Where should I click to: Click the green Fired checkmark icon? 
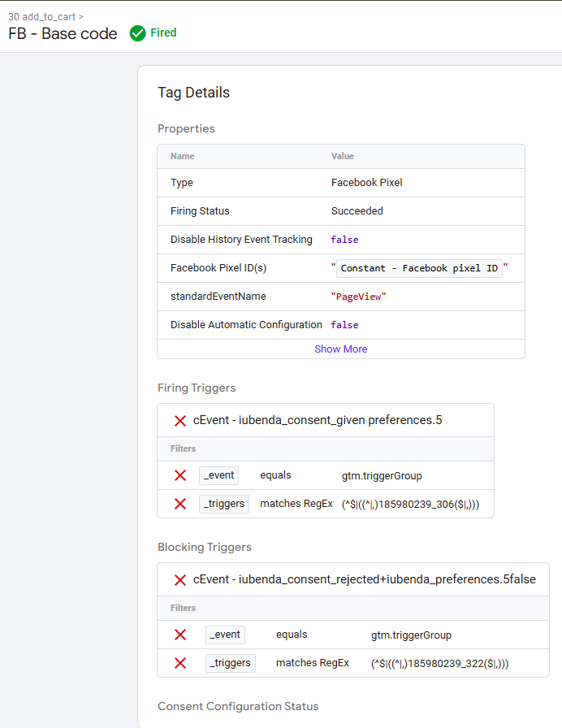pyautogui.click(x=137, y=33)
